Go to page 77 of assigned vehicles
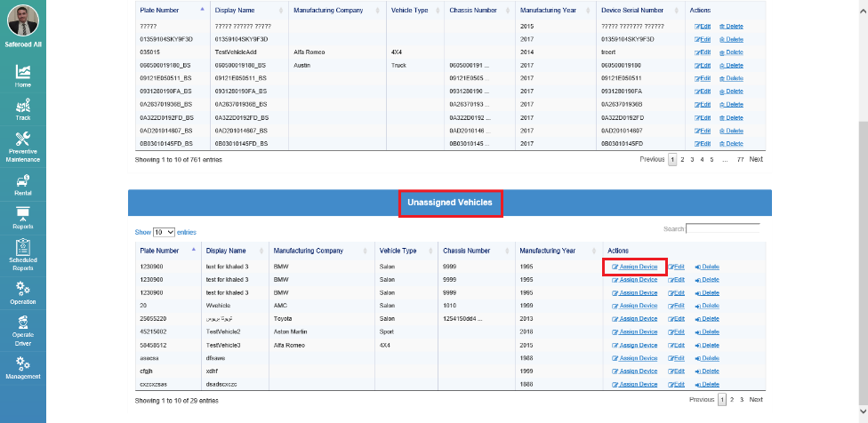 click(740, 159)
